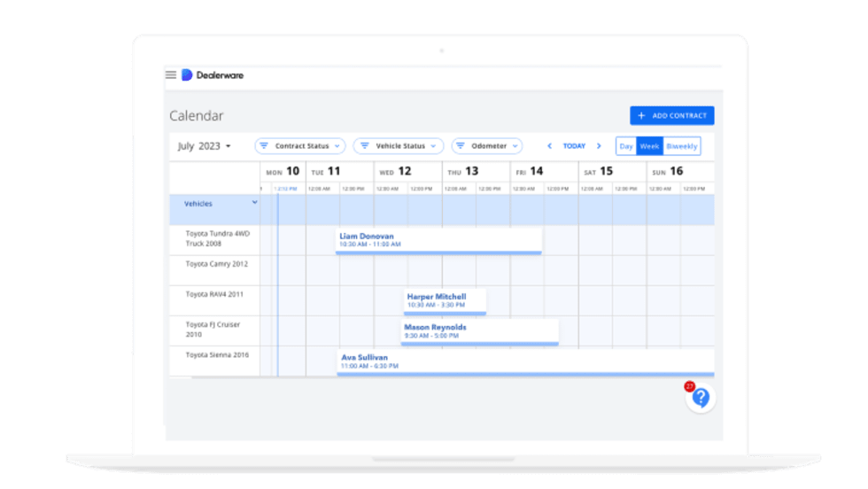The width and height of the screenshot is (868, 489).
Task: Switch calendar to Biweekly view
Action: (x=681, y=146)
